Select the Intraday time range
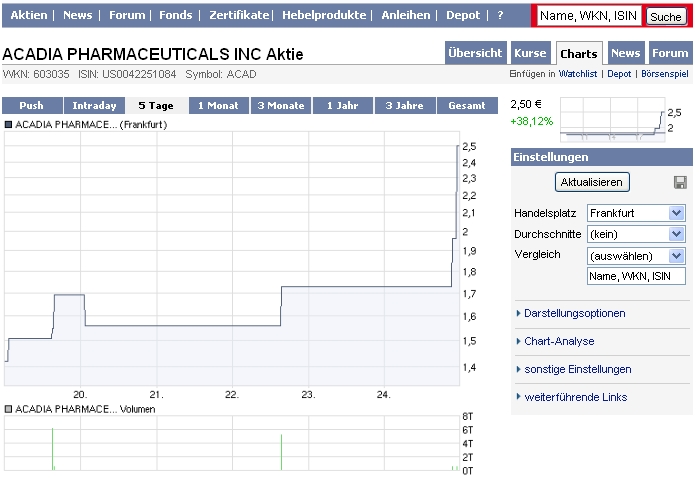The image size is (699, 478). pos(94,105)
